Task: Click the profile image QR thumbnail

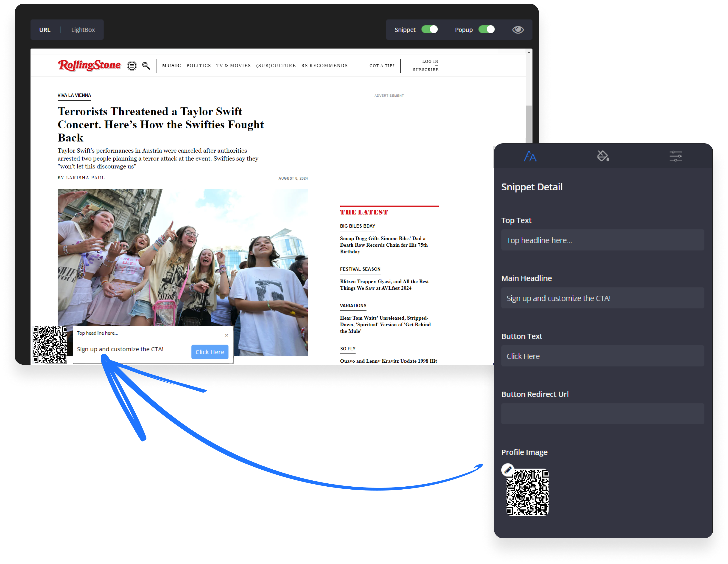Action: point(527,492)
